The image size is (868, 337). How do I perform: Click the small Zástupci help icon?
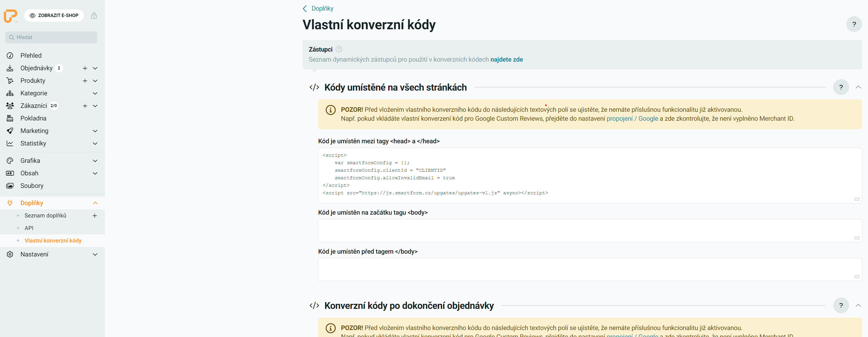coord(339,49)
